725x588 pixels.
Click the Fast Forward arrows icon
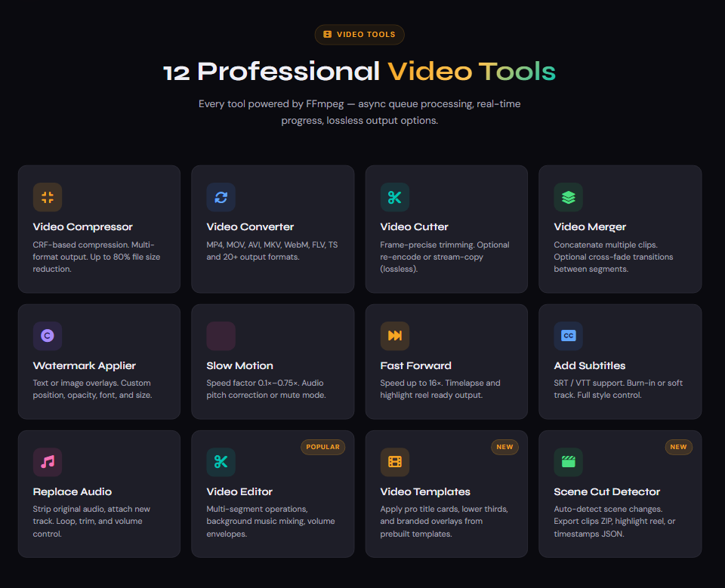pyautogui.click(x=395, y=336)
